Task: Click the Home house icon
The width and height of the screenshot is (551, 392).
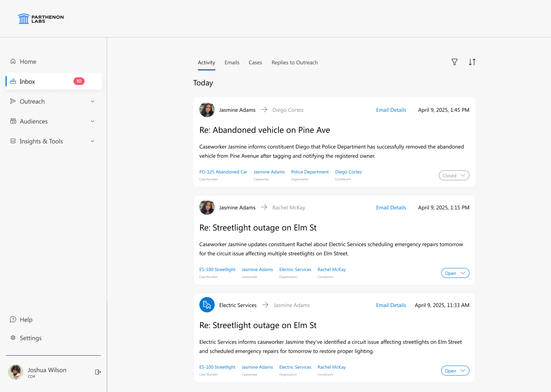Action: [x=13, y=61]
